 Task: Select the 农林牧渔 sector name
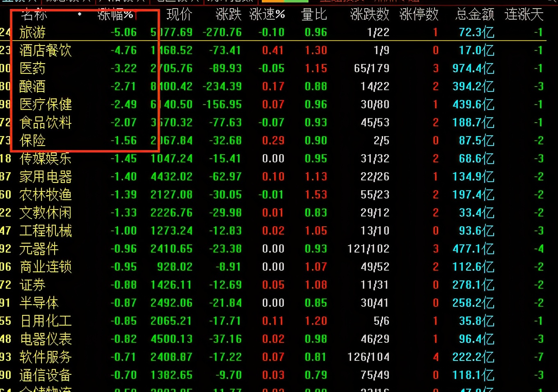(x=46, y=194)
